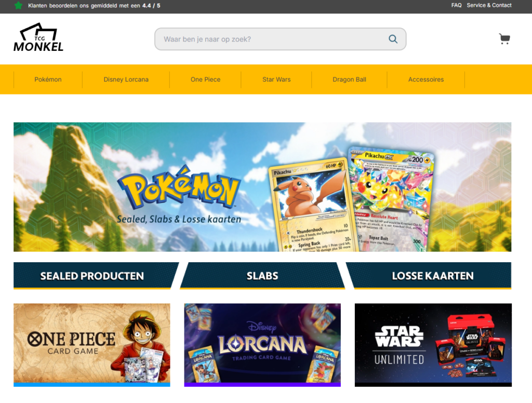This screenshot has height=403, width=532.
Task: Click the green star rating icon
Action: (19, 5)
